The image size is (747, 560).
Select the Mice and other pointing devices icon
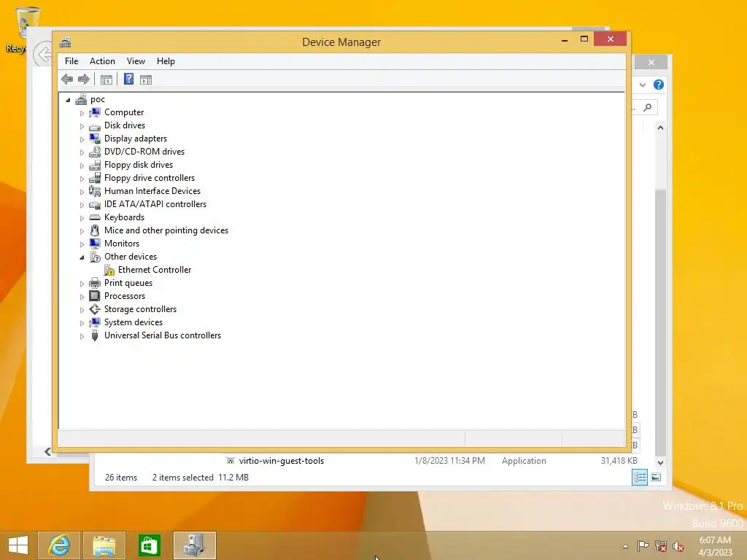point(95,230)
